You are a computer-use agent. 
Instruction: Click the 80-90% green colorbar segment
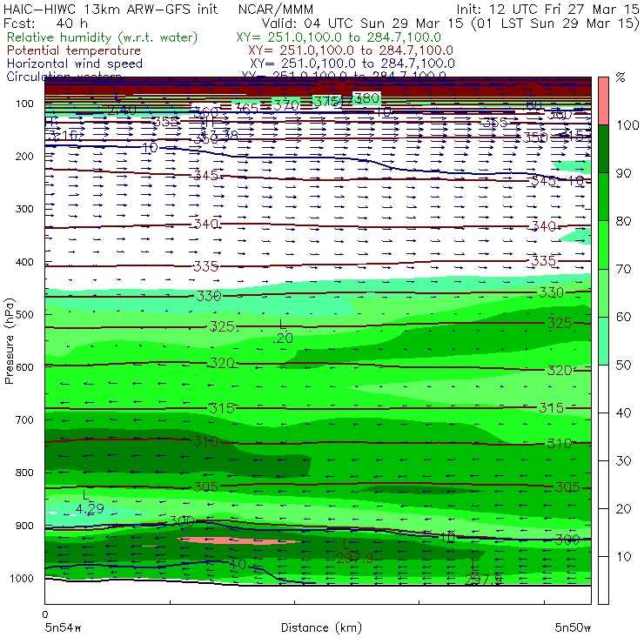click(x=603, y=197)
